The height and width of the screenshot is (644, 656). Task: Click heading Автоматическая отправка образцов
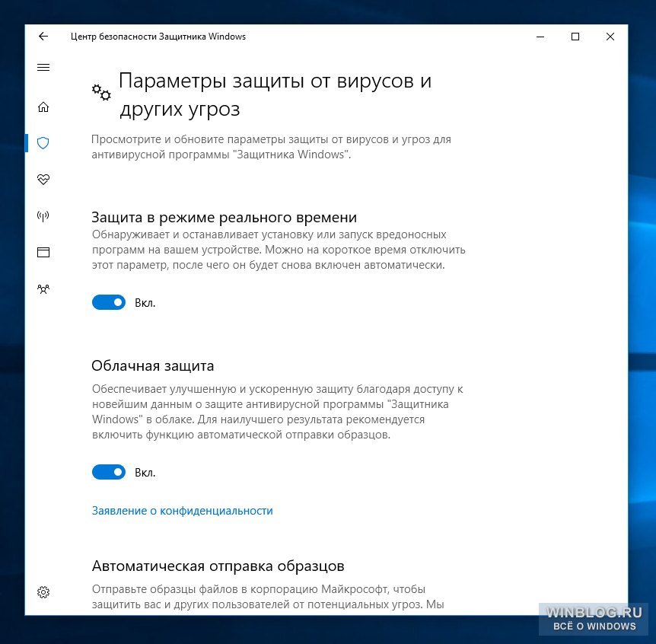click(x=218, y=566)
